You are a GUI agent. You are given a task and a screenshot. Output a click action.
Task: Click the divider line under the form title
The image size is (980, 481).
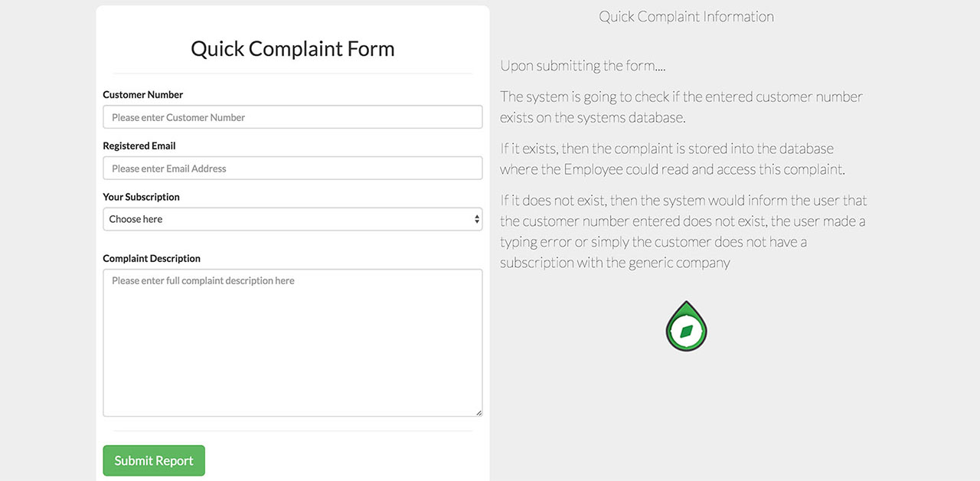click(x=292, y=74)
